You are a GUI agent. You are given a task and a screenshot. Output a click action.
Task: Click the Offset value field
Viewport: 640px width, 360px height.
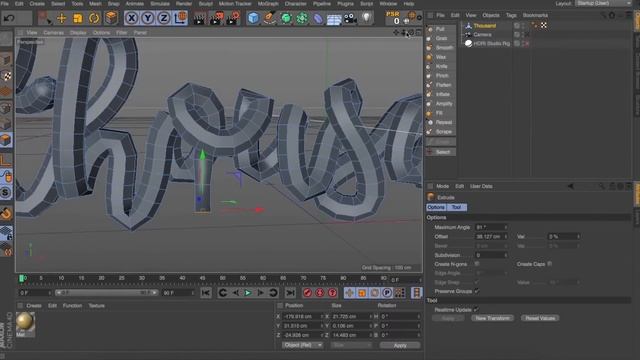(491, 237)
